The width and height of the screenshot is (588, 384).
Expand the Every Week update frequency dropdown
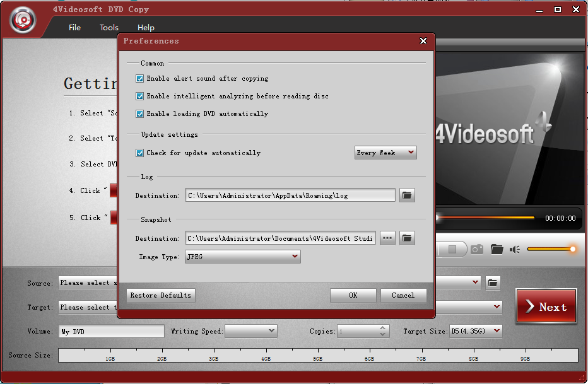(385, 153)
